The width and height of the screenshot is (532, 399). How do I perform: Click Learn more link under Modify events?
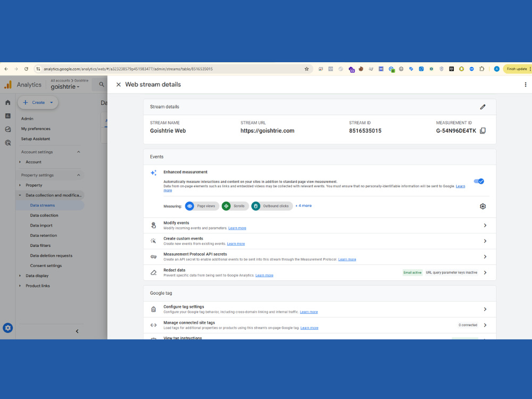(x=237, y=228)
